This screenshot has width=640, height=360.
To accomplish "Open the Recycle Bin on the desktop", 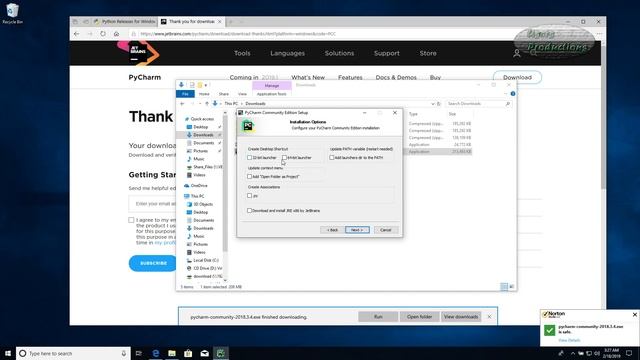I will (x=12, y=13).
